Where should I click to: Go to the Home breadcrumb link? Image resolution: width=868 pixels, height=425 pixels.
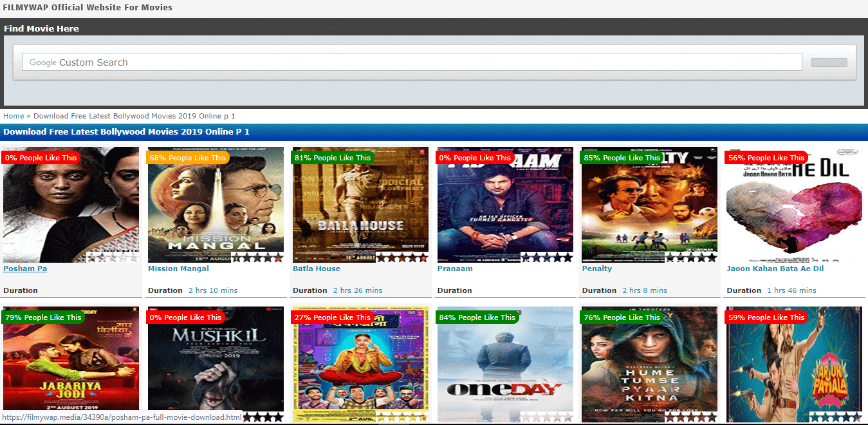tap(14, 116)
